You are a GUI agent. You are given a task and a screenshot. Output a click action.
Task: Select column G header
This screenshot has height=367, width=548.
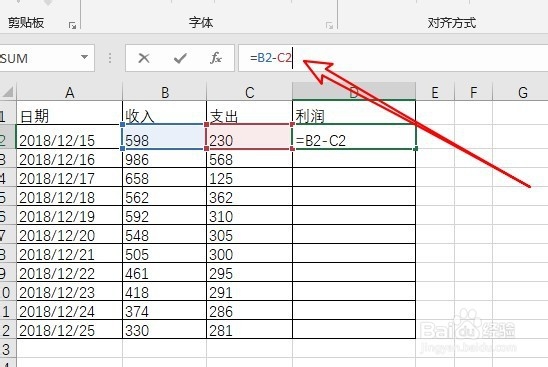tap(520, 92)
